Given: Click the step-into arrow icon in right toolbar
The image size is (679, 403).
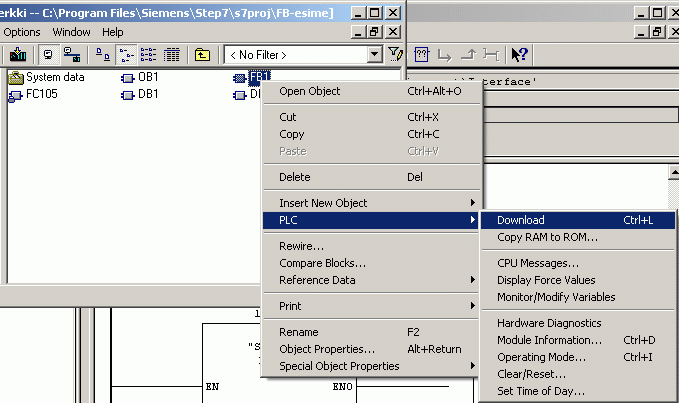Looking at the screenshot, I should click(444, 55).
